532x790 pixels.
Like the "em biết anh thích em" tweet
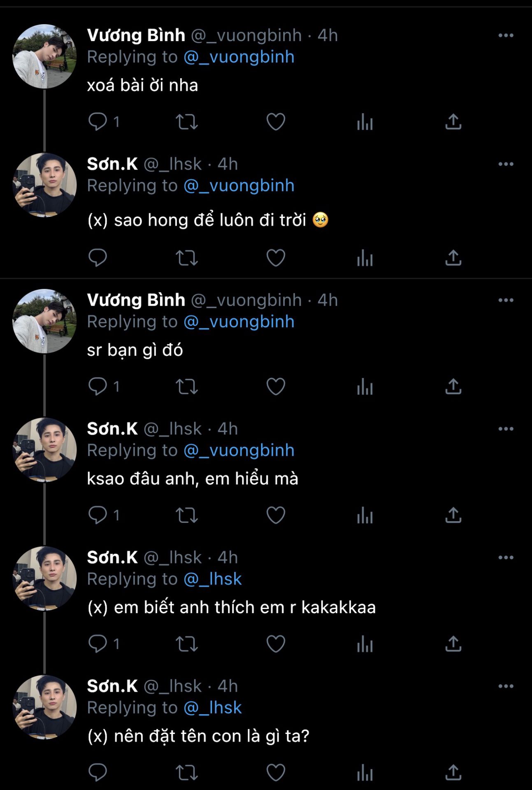276,644
